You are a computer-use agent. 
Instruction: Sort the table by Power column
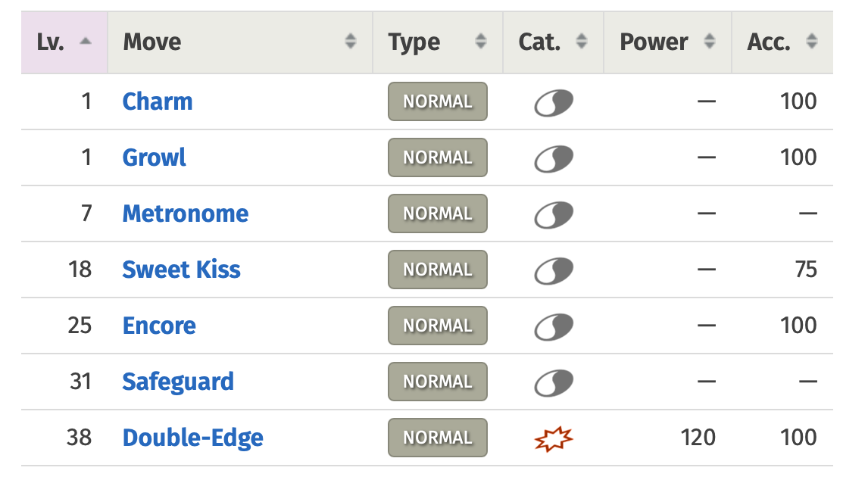[x=667, y=42]
